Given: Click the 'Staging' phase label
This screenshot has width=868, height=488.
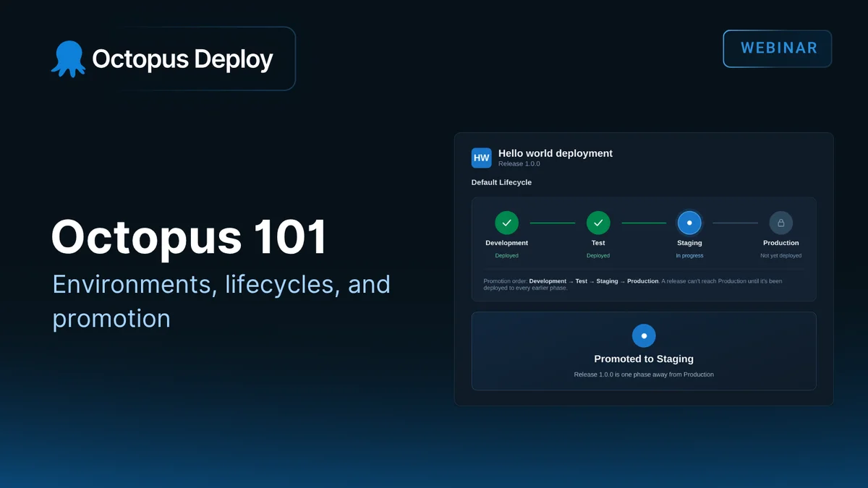Looking at the screenshot, I should coord(689,243).
